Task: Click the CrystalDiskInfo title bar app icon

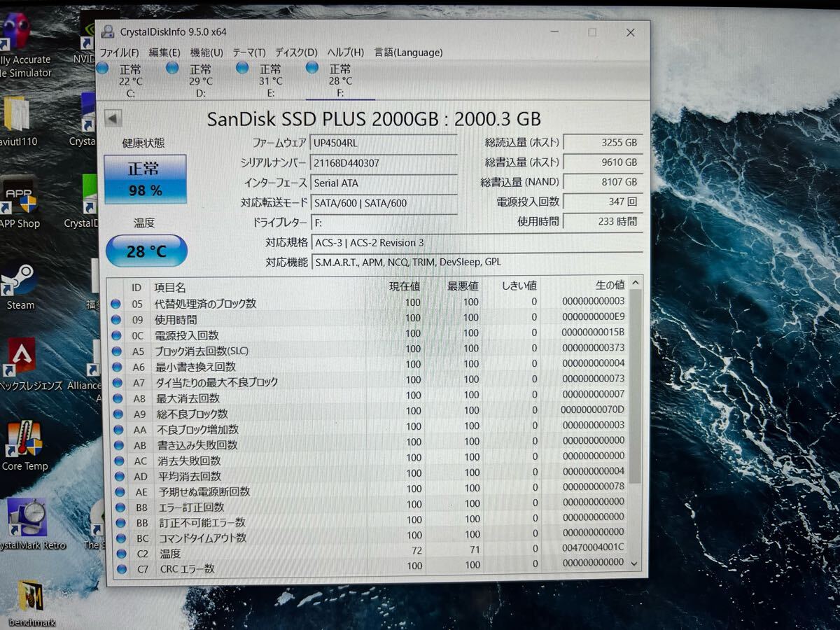Action: click(107, 31)
